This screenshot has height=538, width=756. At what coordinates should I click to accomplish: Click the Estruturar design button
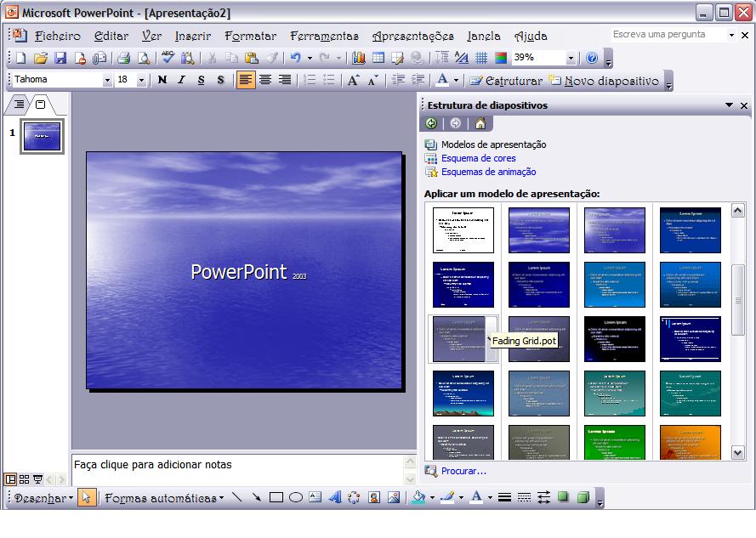tap(506, 81)
